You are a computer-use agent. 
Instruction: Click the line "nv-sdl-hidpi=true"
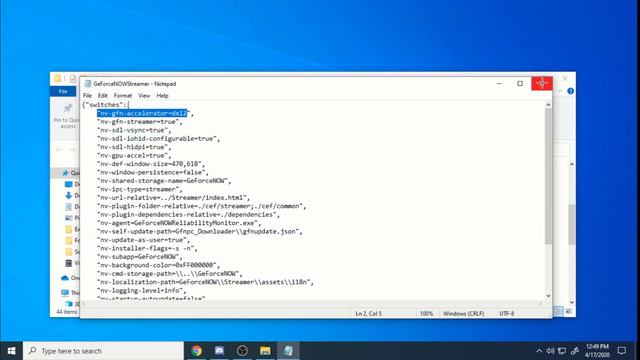[x=134, y=147]
